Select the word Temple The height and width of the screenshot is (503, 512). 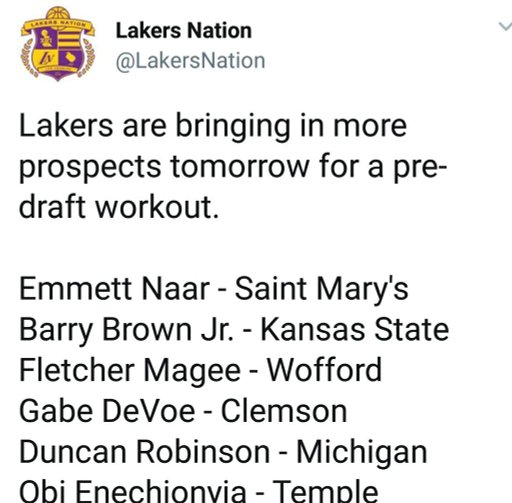pos(325,491)
